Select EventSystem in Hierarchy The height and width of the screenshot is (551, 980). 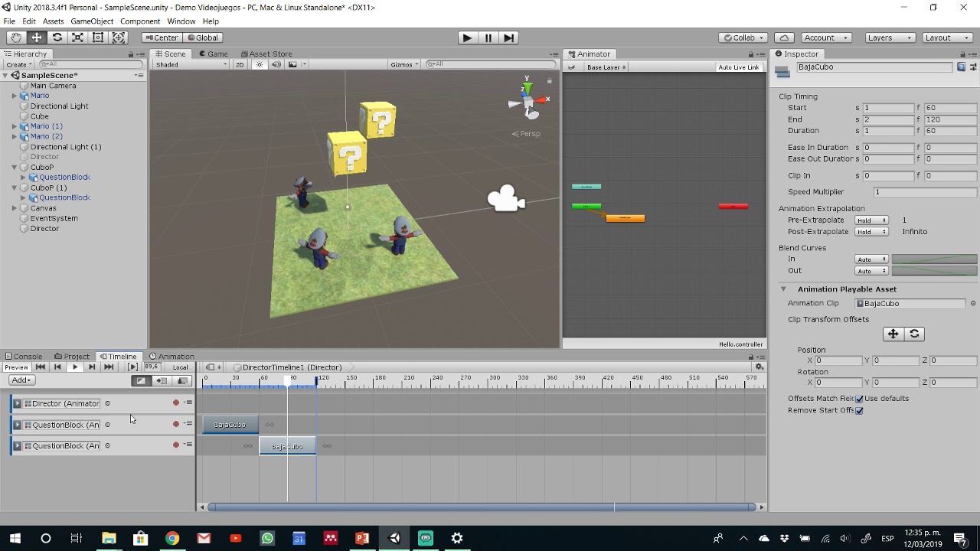tap(54, 218)
